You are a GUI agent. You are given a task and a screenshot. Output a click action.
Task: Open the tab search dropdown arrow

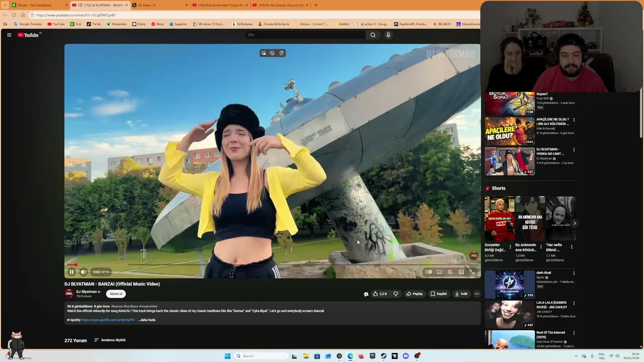5,5
